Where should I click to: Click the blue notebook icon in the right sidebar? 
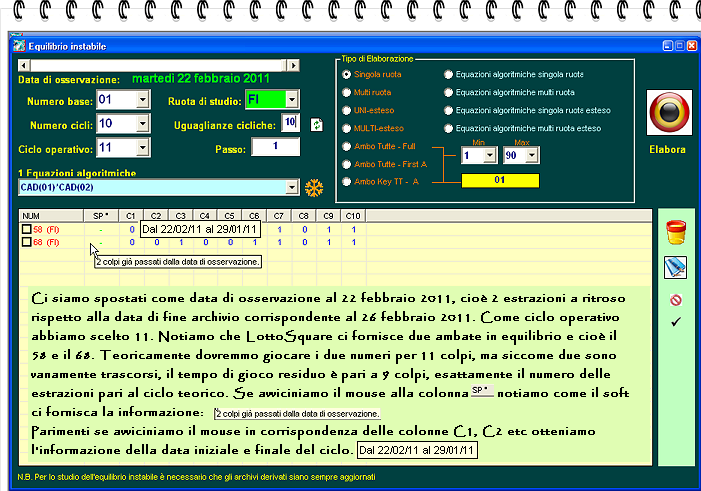[x=675, y=267]
